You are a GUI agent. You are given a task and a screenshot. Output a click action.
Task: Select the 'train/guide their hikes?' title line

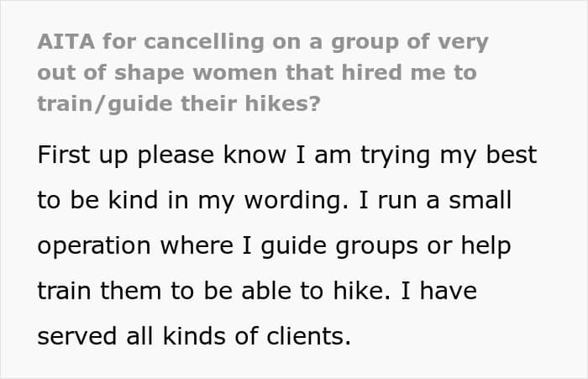click(x=179, y=103)
